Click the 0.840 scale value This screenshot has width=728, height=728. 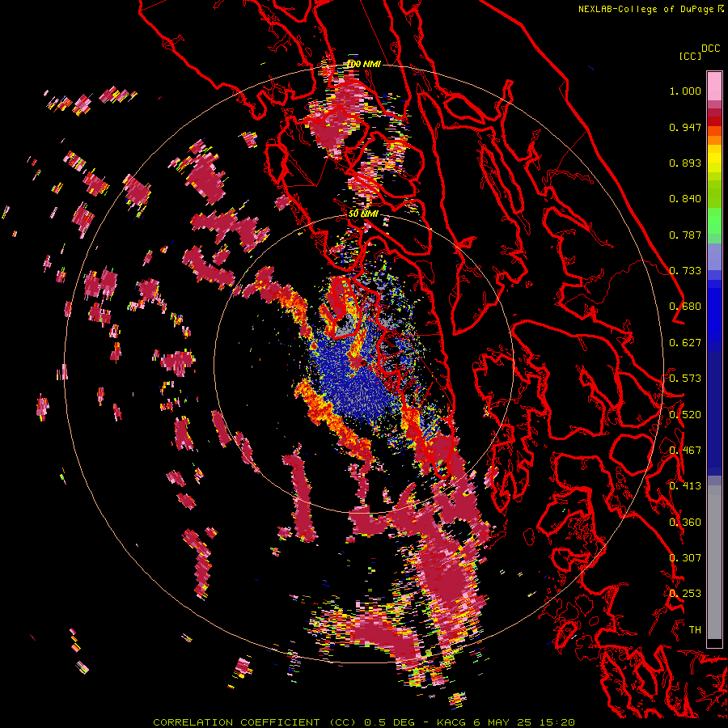click(x=685, y=199)
